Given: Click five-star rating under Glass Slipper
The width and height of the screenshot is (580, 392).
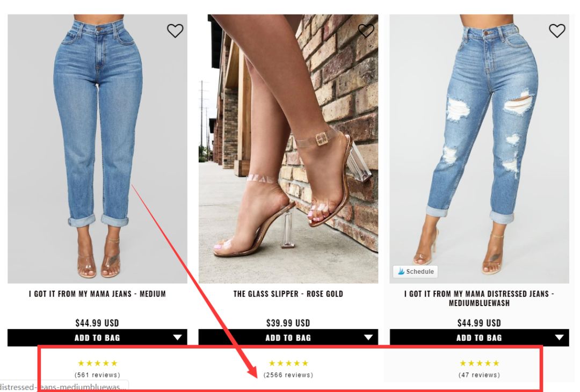Looking at the screenshot, I should (x=288, y=363).
